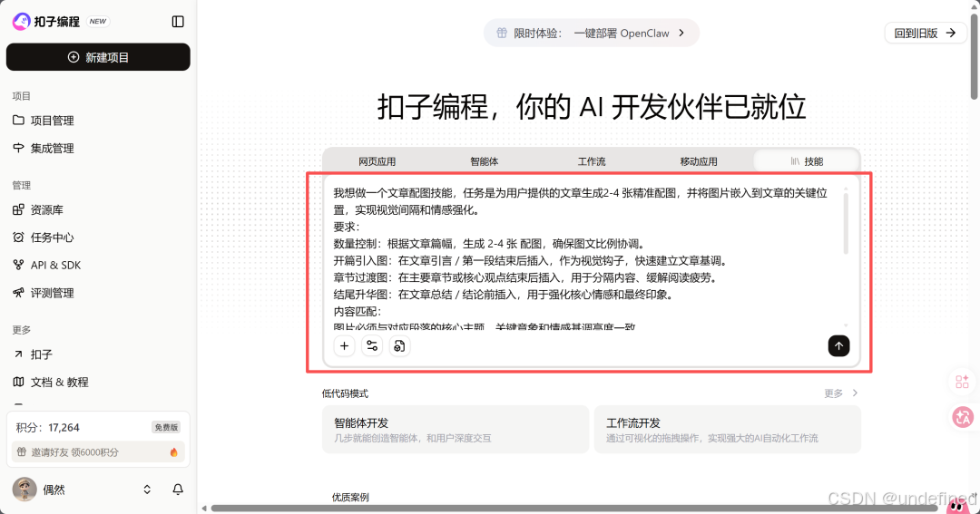Click the flame icon in invite banner

click(x=173, y=452)
